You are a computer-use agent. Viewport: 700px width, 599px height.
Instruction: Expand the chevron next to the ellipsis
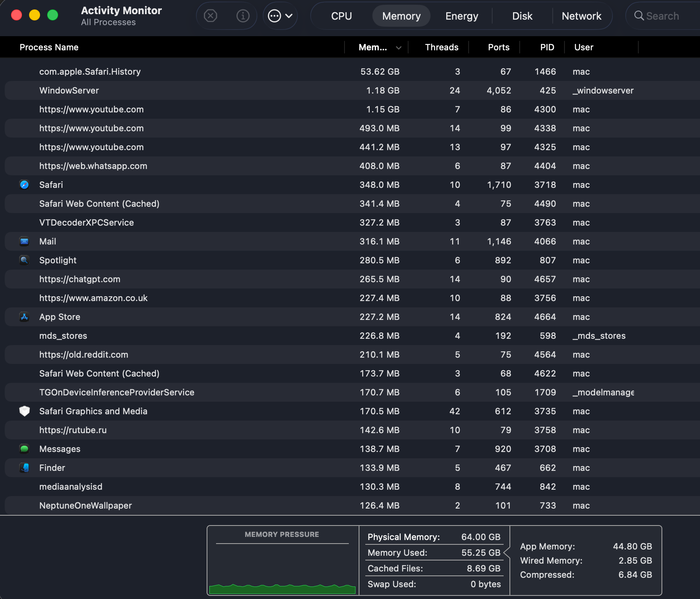289,16
